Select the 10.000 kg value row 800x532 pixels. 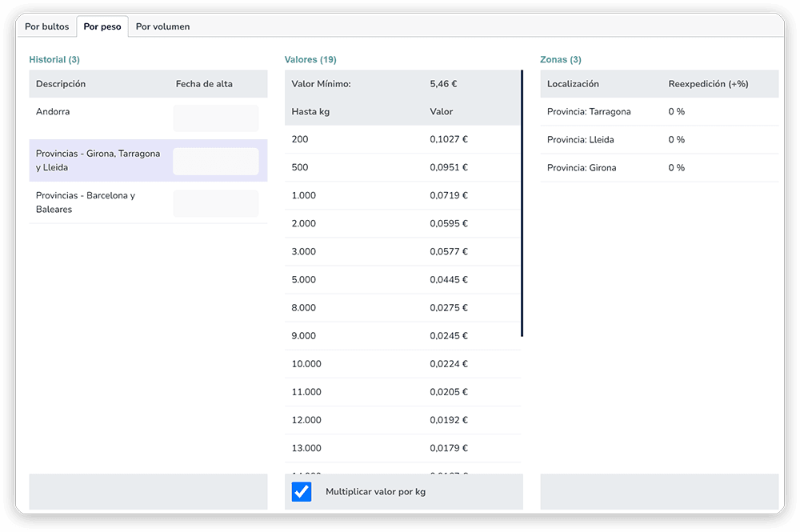[x=402, y=364]
